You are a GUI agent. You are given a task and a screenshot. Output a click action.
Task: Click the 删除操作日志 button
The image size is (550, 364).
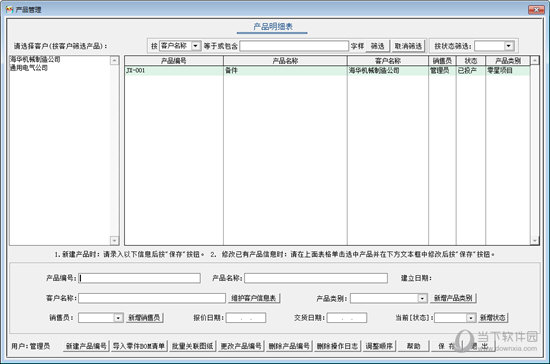click(x=337, y=346)
